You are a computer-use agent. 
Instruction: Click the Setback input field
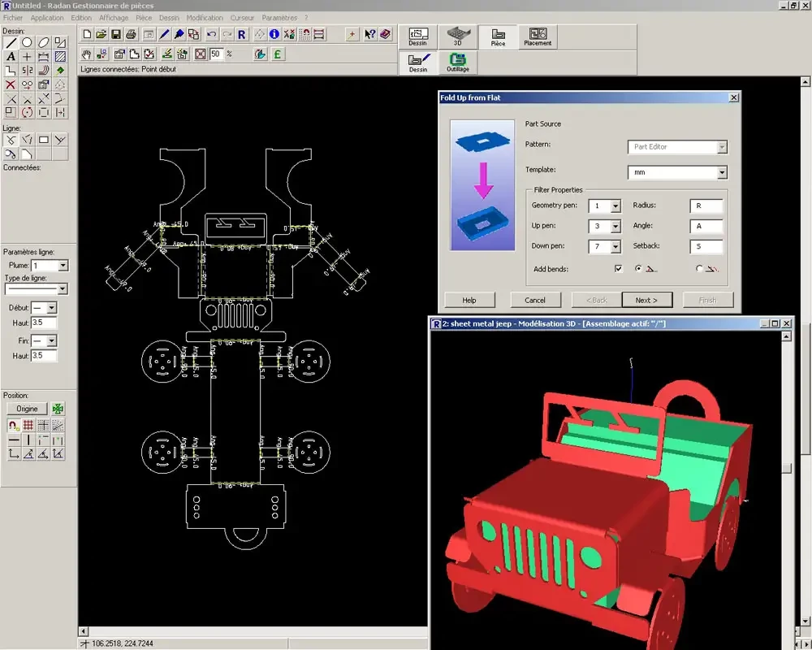pos(706,246)
